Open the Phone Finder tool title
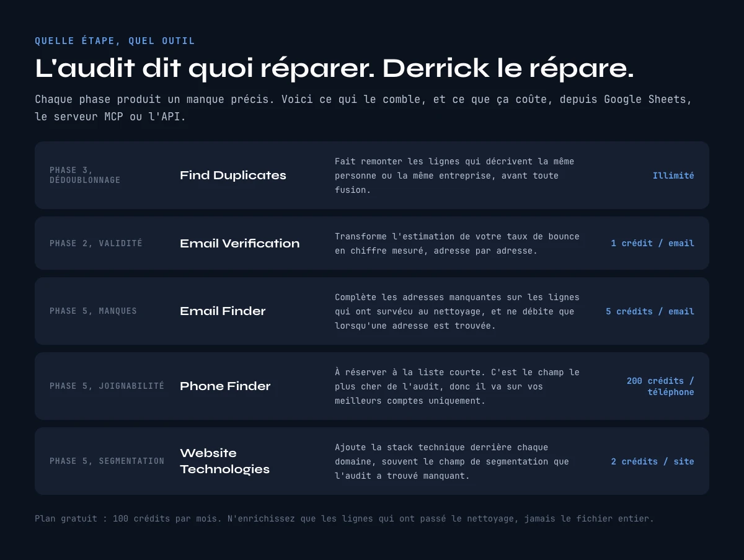This screenshot has height=560, width=744. coord(225,386)
